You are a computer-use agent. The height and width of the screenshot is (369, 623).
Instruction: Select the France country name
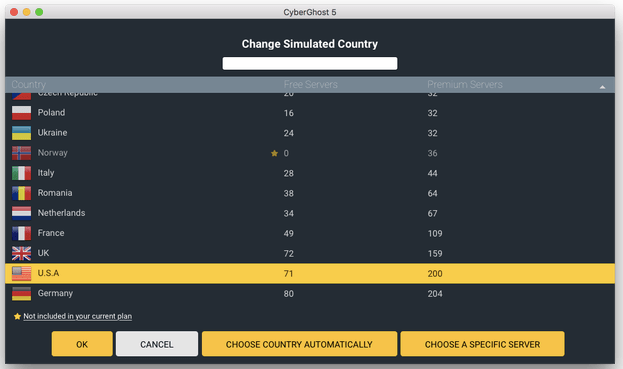click(x=51, y=233)
